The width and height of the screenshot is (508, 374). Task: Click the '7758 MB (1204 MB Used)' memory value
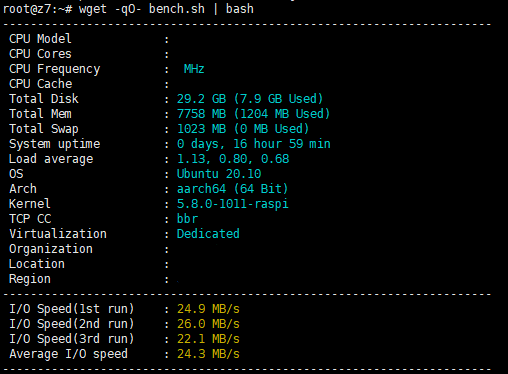point(253,114)
